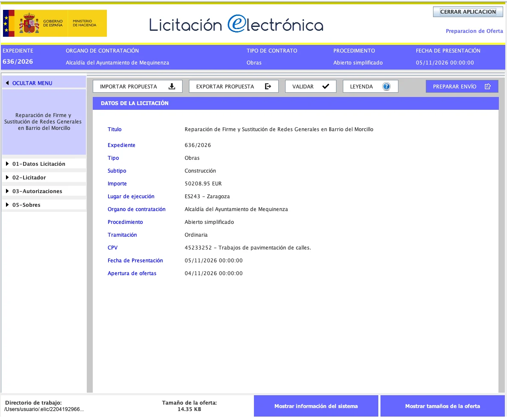Click the Lugar de ejecución value ES243 - Zaragoza
The height and width of the screenshot is (420, 507).
click(207, 197)
